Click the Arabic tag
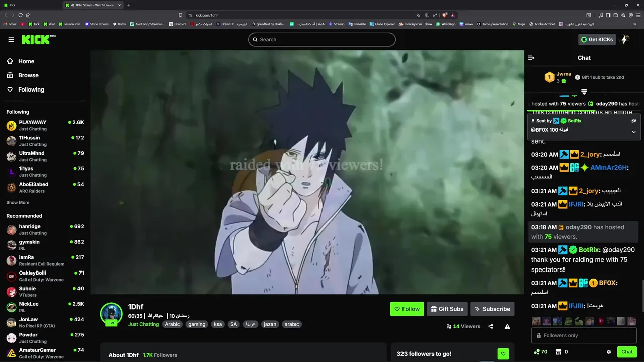 [172, 324]
